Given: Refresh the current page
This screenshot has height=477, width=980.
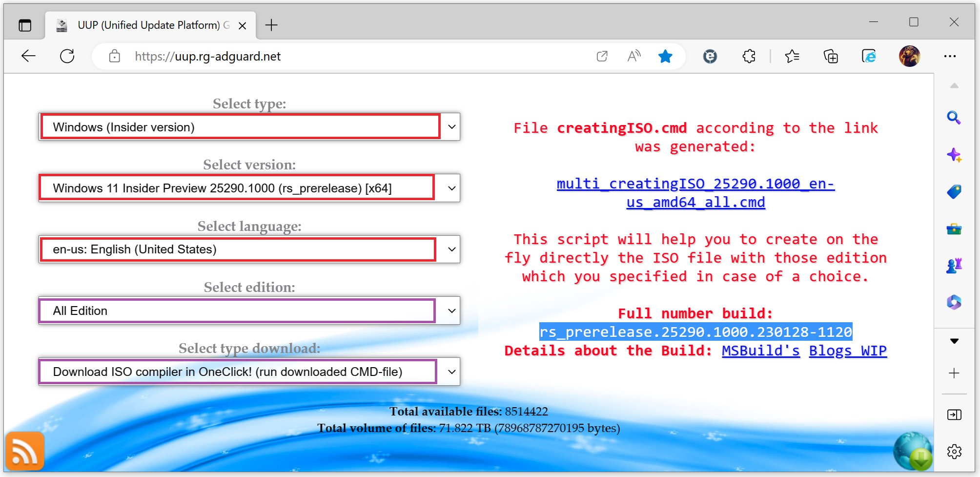Looking at the screenshot, I should pyautogui.click(x=67, y=56).
